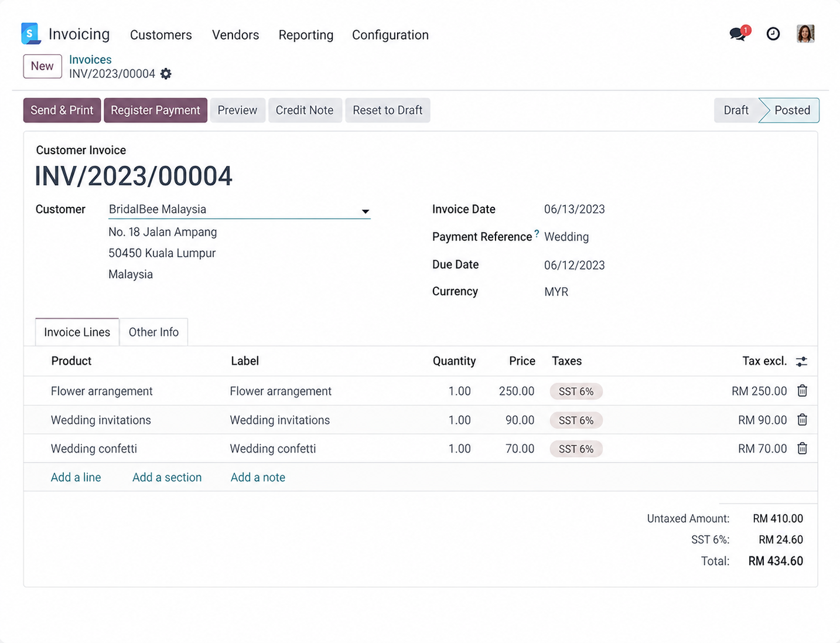840x643 pixels.
Task: Switch to the Other Info tab
Action: [153, 332]
